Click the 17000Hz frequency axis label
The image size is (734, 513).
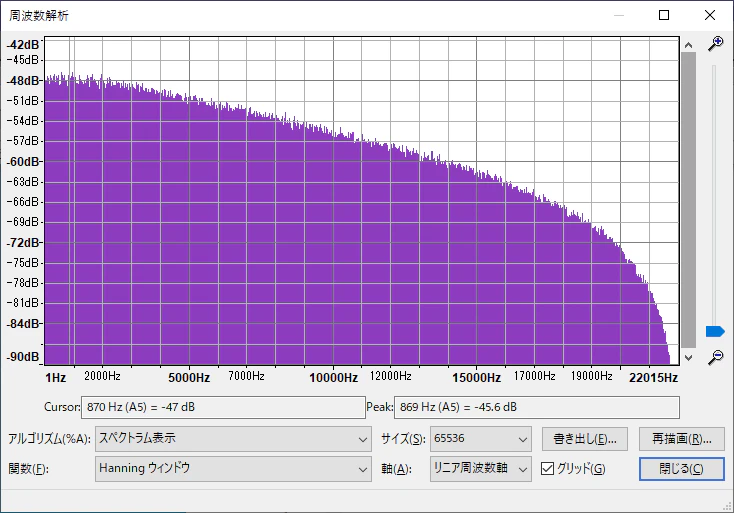point(534,376)
